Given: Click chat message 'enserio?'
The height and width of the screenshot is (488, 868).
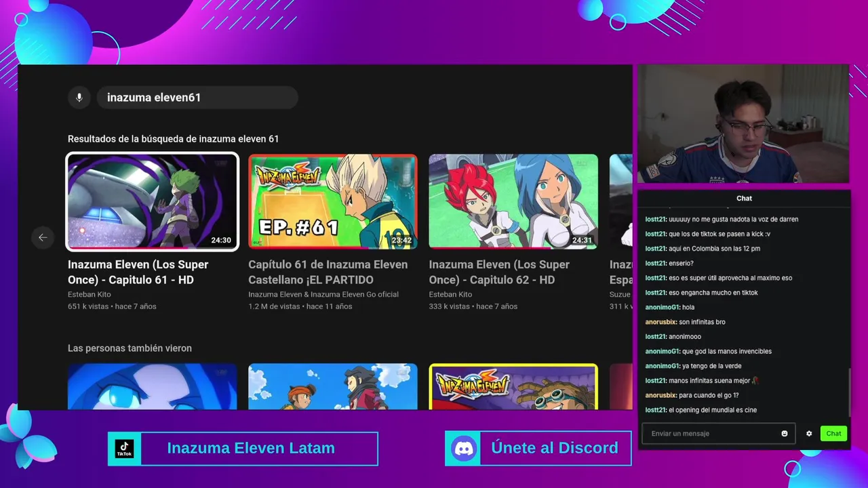Looking at the screenshot, I should (x=681, y=263).
